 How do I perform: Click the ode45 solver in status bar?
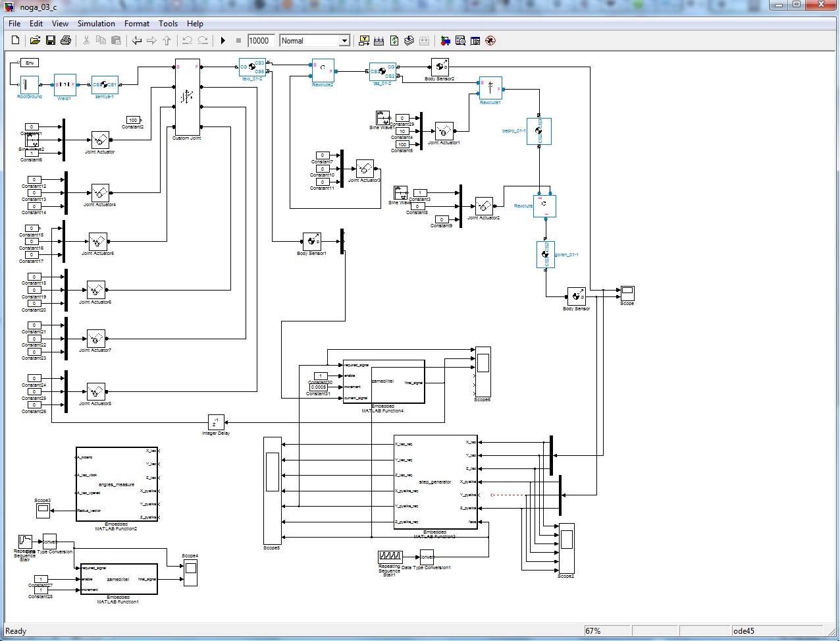[x=743, y=631]
